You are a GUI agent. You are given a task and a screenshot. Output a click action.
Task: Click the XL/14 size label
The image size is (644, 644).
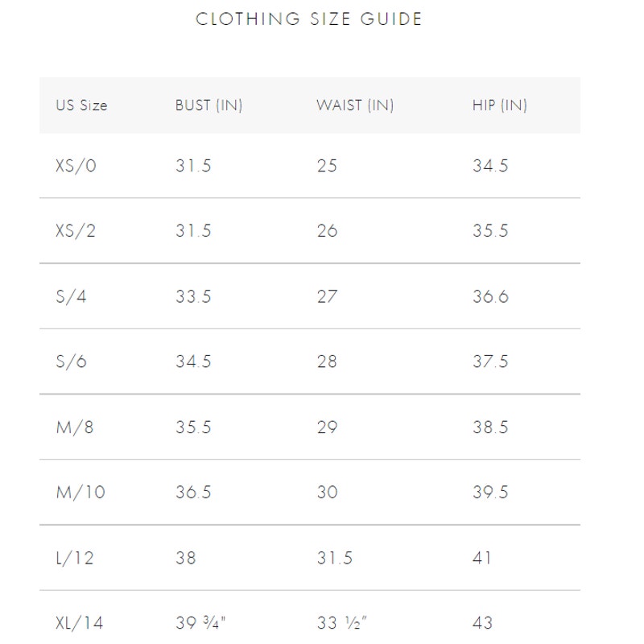click(79, 623)
